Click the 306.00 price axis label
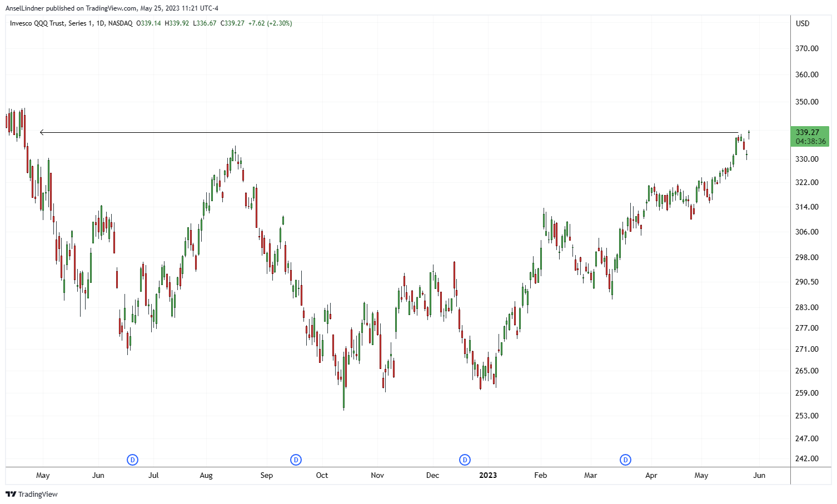Viewport: 837px width, 504px height. coord(807,232)
